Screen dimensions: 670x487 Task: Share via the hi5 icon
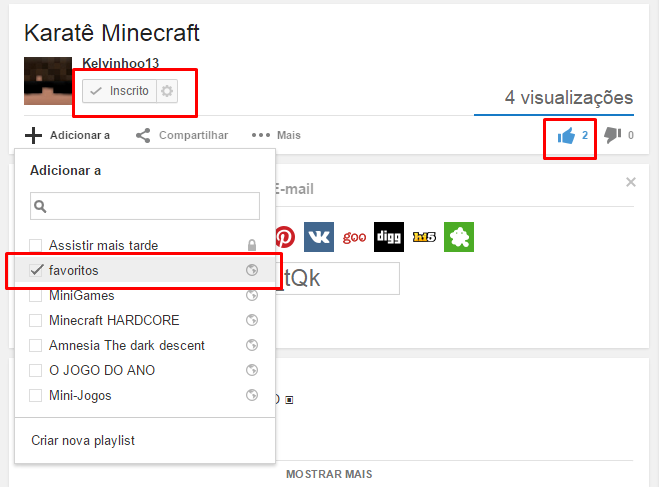coord(424,237)
